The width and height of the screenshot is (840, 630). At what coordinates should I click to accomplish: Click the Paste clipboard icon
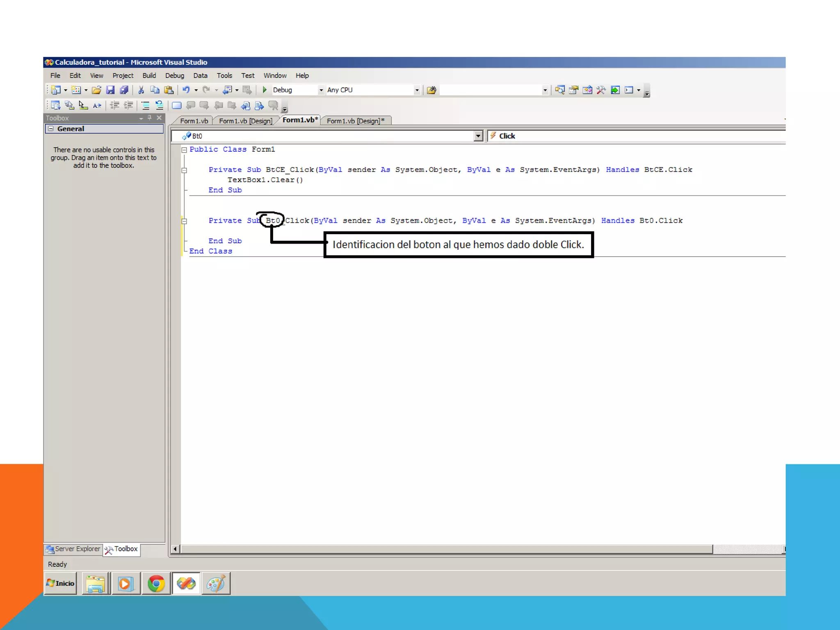coord(169,90)
